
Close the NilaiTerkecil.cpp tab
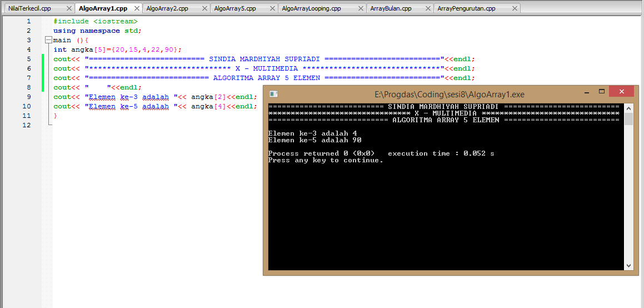point(69,9)
